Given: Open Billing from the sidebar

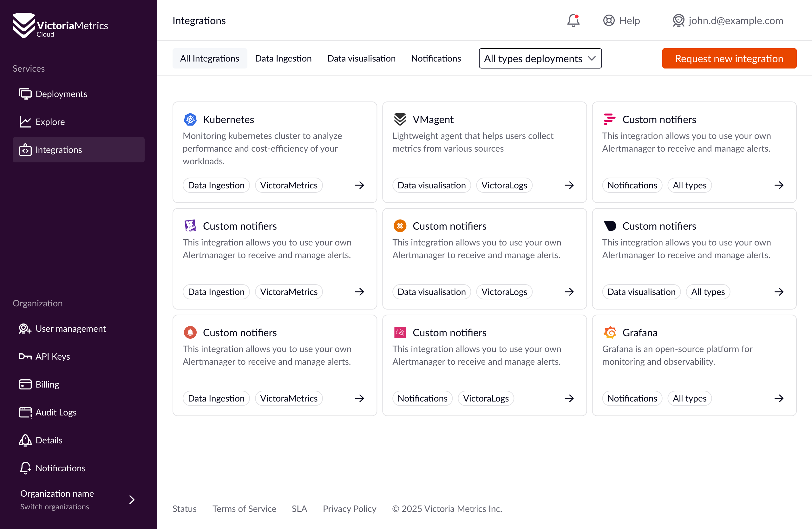Looking at the screenshot, I should tap(47, 384).
